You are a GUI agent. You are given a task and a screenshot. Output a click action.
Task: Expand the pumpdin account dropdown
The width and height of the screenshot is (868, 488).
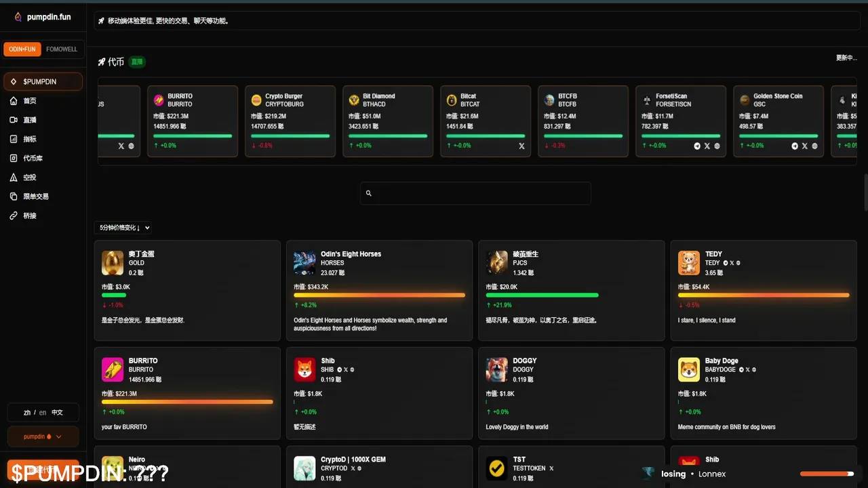tap(43, 436)
